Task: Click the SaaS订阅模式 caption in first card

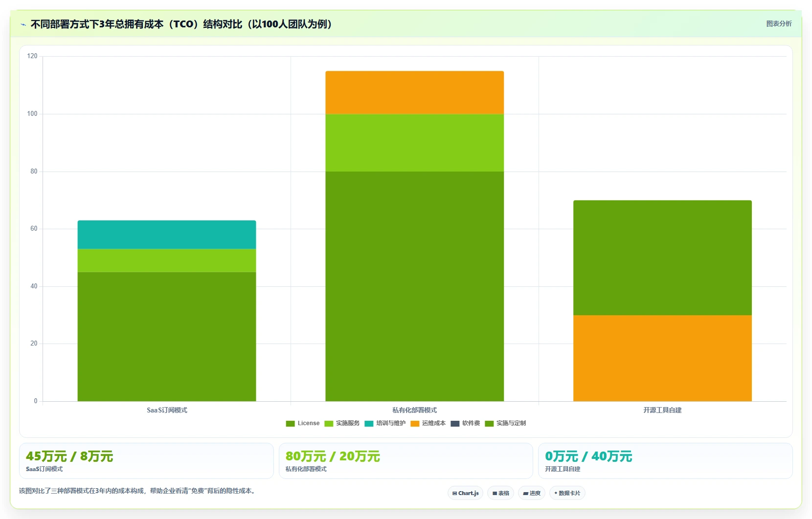Action: coord(44,469)
